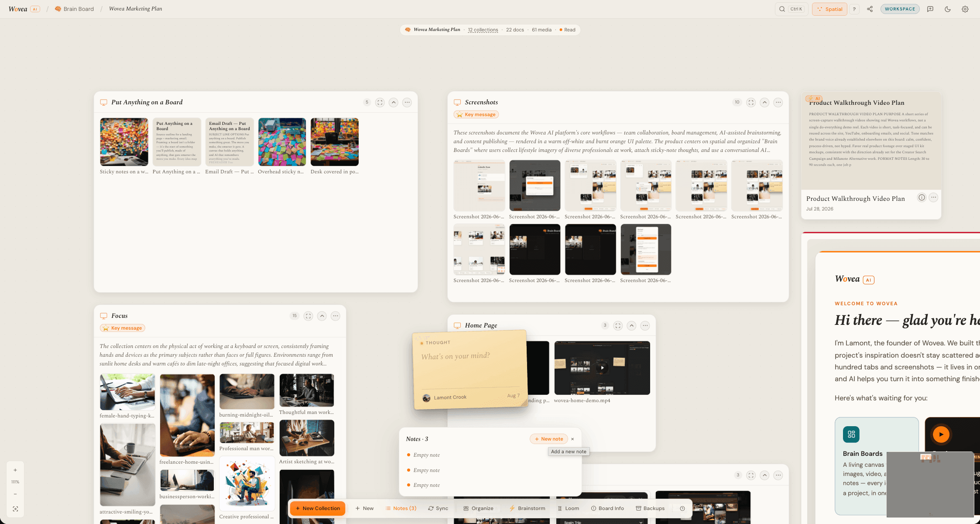Click the fit-to-view icon below zoom controls
Screen dimensions: 980x524
tap(15, 509)
